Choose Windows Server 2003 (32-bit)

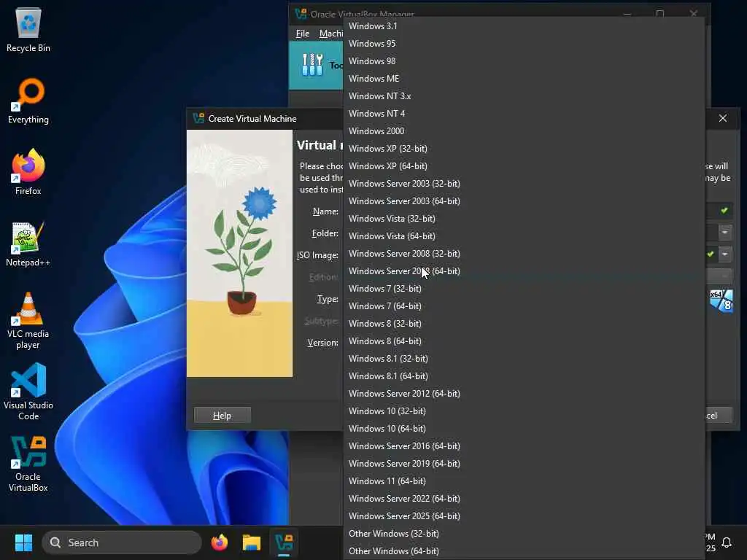pyautogui.click(x=524, y=183)
